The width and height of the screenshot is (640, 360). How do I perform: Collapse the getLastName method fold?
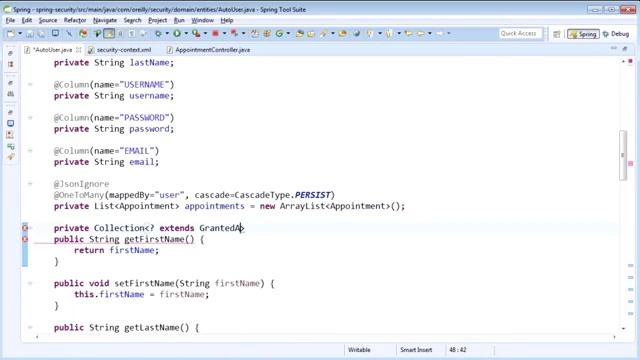[x=30, y=327]
